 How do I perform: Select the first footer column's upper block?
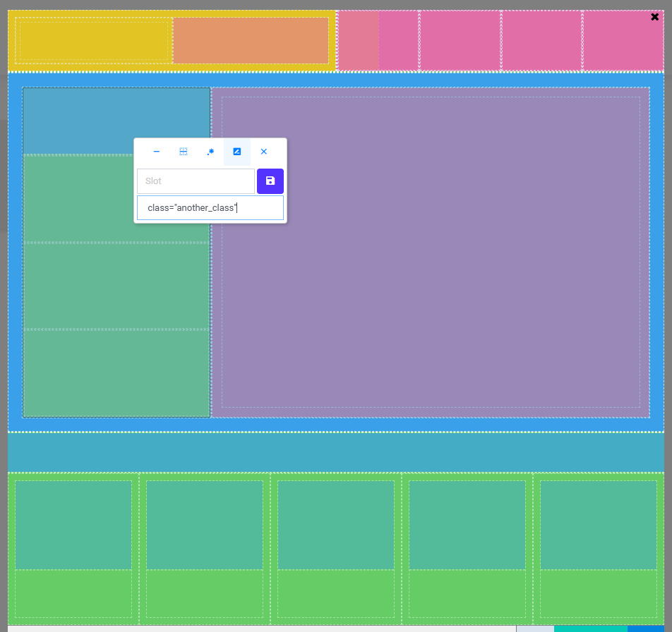click(x=73, y=525)
